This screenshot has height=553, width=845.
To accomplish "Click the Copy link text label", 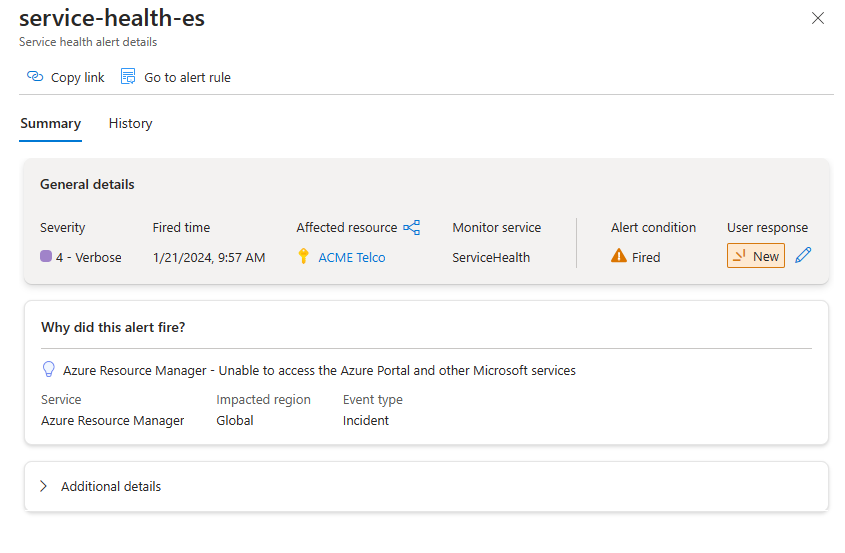I will click(x=77, y=77).
